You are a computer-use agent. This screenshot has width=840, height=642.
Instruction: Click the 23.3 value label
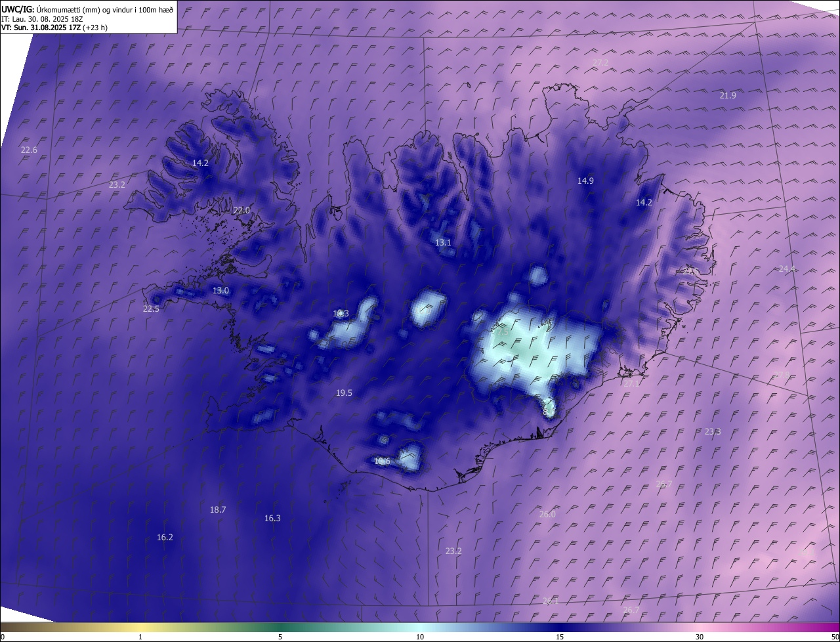coord(713,431)
